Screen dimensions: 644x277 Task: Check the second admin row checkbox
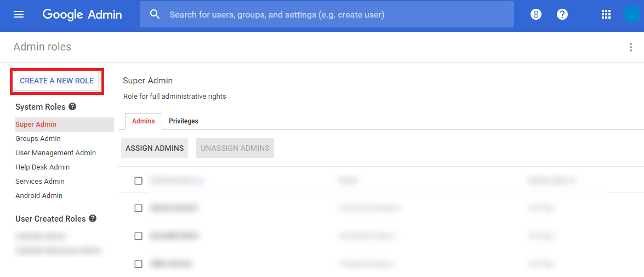[139, 208]
